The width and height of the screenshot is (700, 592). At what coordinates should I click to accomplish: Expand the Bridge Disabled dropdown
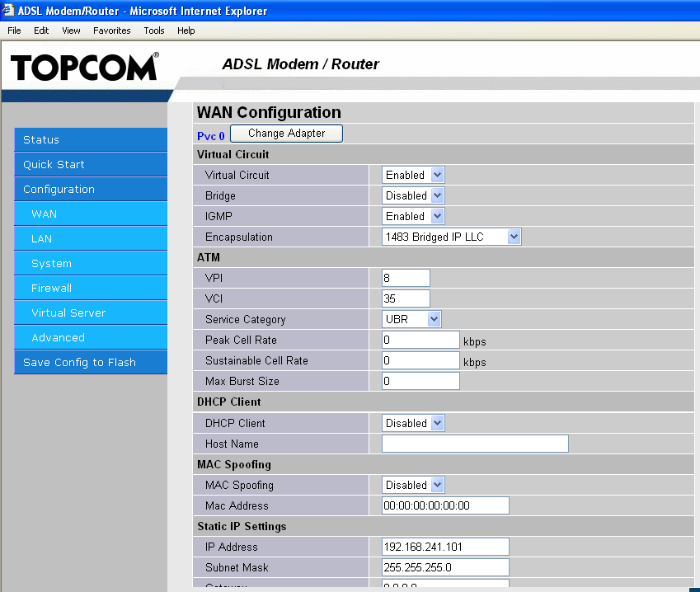click(413, 195)
